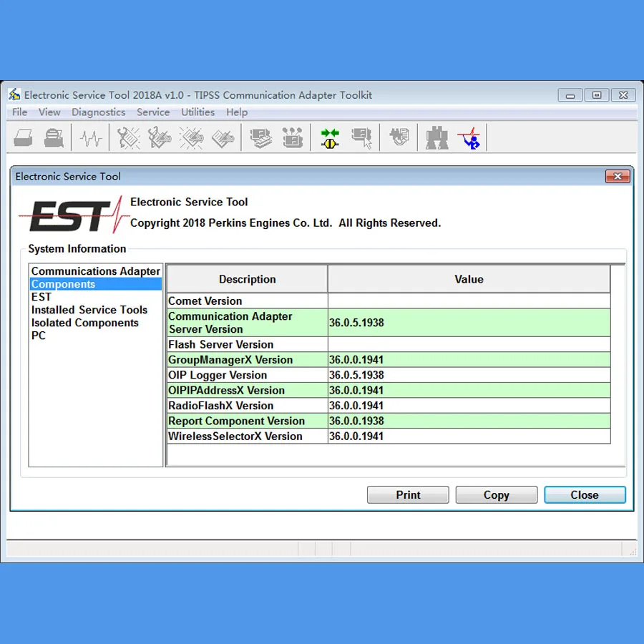This screenshot has height=644, width=644.
Task: Click the Print Preview toolbar icon
Action: point(54,138)
